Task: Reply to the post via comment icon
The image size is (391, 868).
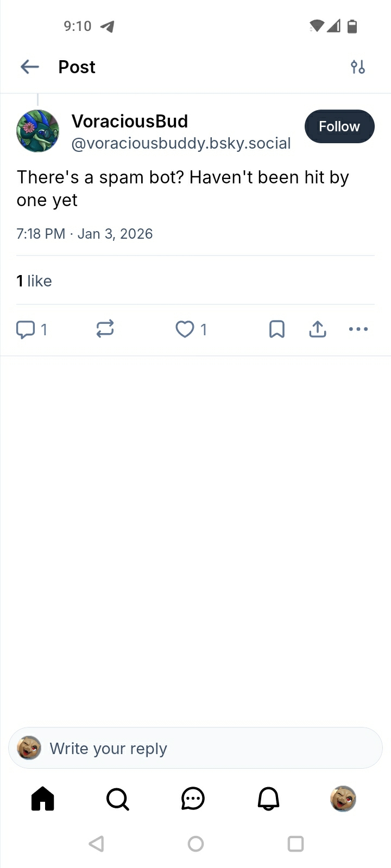Action: click(x=26, y=329)
